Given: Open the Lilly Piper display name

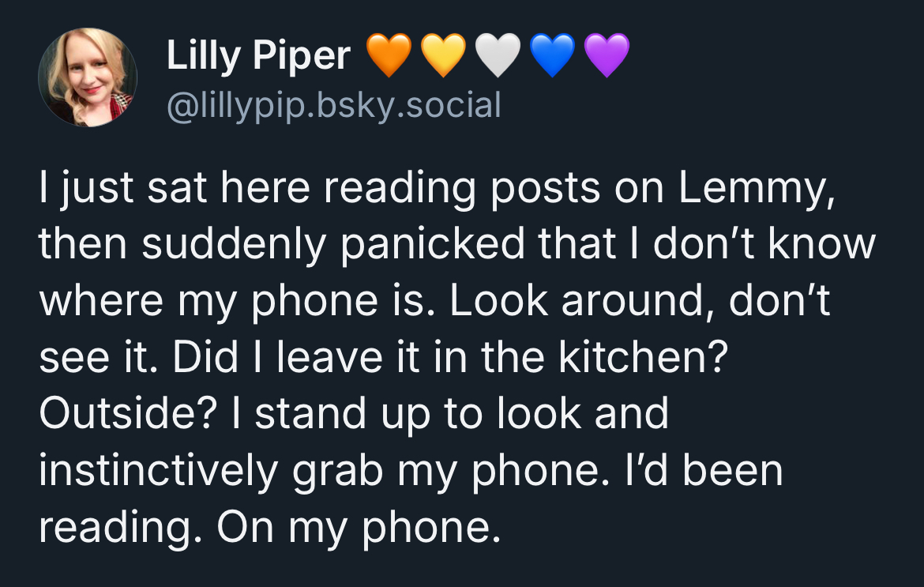Looking at the screenshot, I should click(258, 55).
